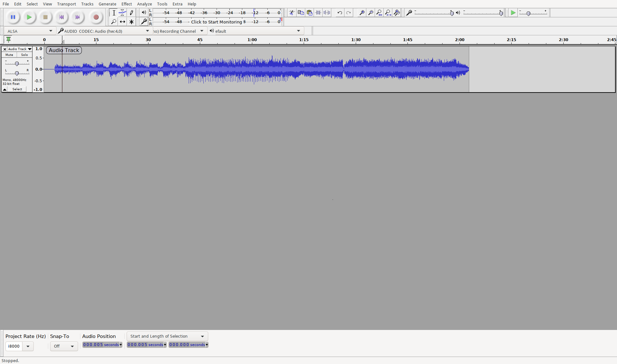Click the track pan slider knob
This screenshot has width=617, height=364.
(17, 73)
